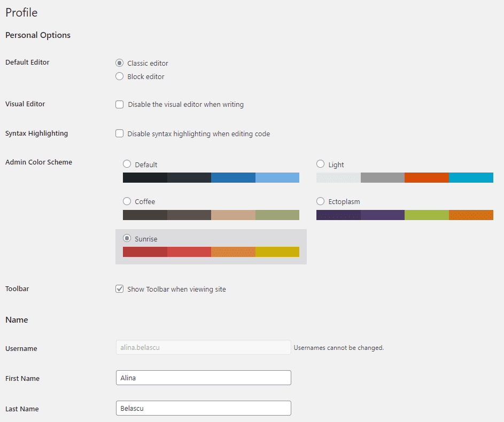Uncheck Show Toolbar when viewing site
This screenshot has height=422, width=504.
click(119, 288)
